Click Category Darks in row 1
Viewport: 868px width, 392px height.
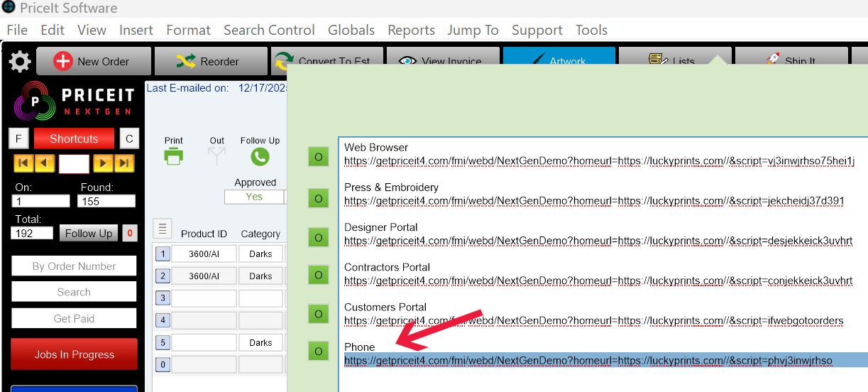(x=260, y=254)
